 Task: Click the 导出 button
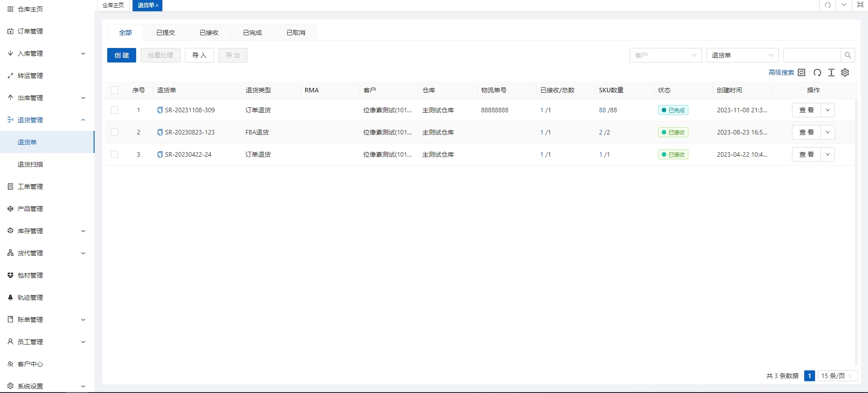tap(233, 55)
